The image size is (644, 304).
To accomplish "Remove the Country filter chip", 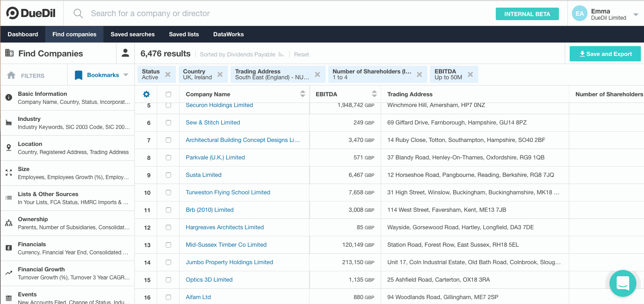I will [x=220, y=74].
